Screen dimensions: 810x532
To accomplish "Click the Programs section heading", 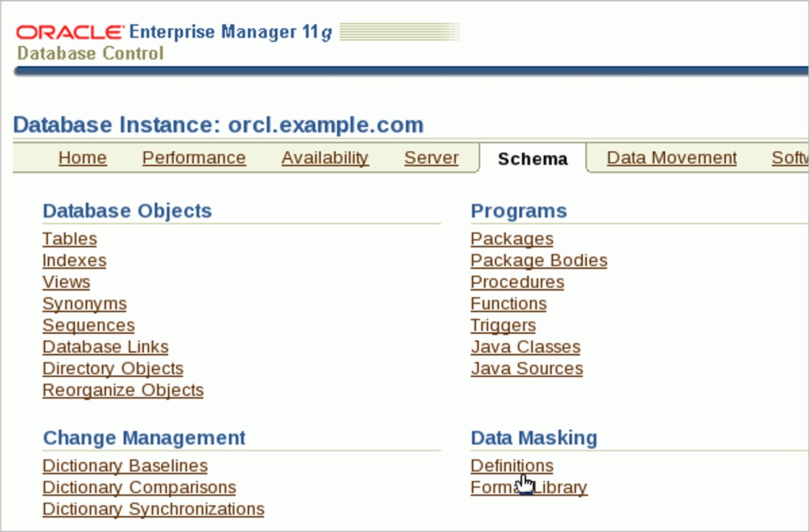I will pos(519,211).
